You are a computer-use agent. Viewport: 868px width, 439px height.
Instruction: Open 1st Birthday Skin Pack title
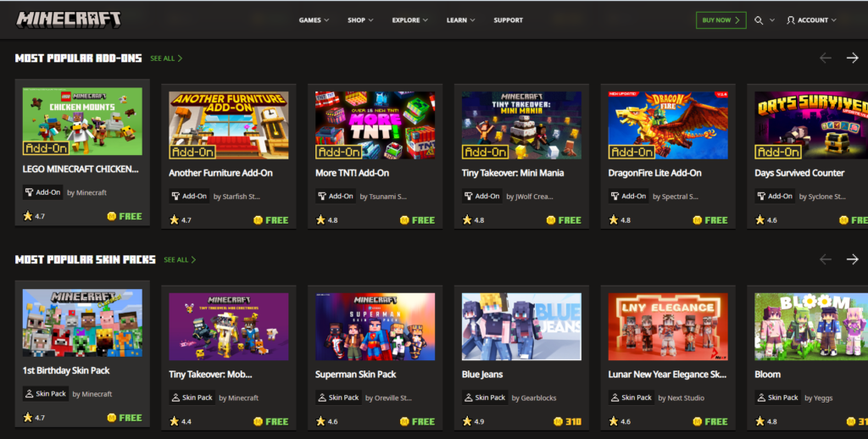[x=66, y=370]
